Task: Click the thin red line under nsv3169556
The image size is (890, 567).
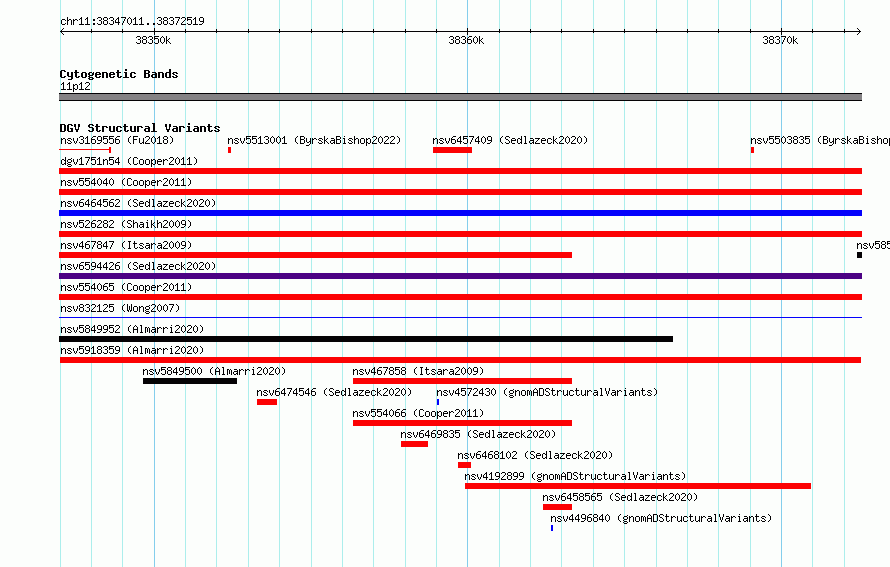Action: (x=85, y=150)
